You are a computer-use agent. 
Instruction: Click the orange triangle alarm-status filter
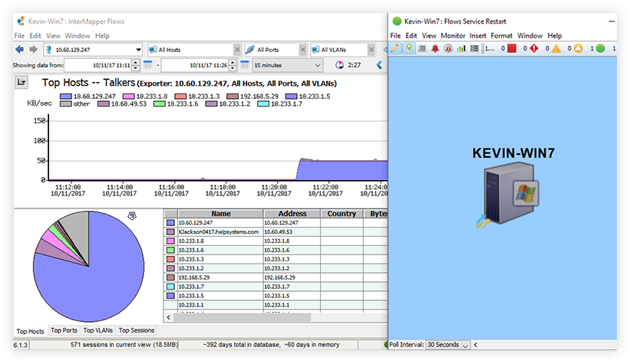pos(556,48)
